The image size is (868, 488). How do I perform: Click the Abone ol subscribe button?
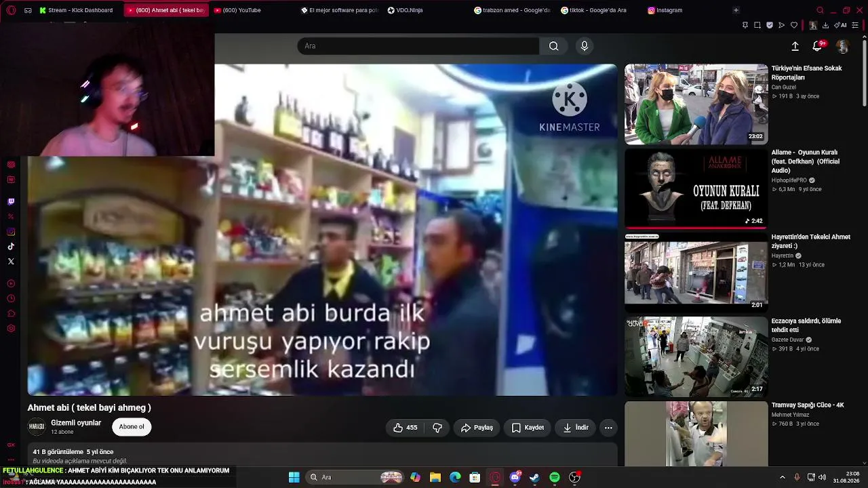coord(132,427)
